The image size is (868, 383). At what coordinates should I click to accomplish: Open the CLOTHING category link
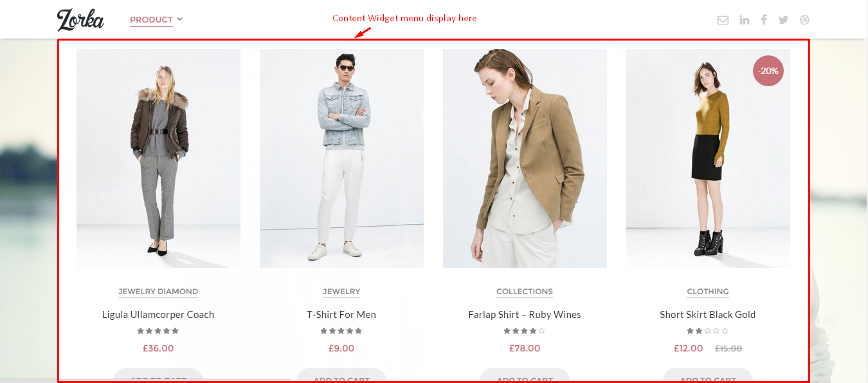(x=708, y=292)
